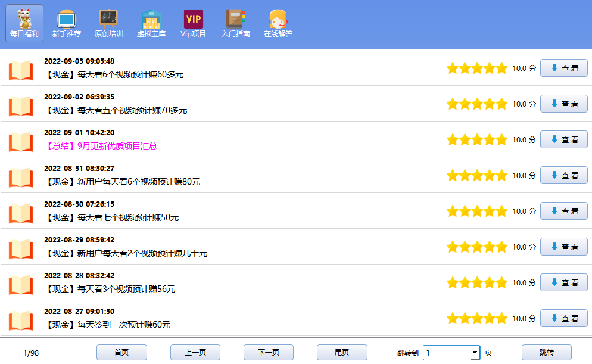The image size is (592, 364).
Task: Open the 每日福利 lucky cat tab
Action: tap(24, 23)
